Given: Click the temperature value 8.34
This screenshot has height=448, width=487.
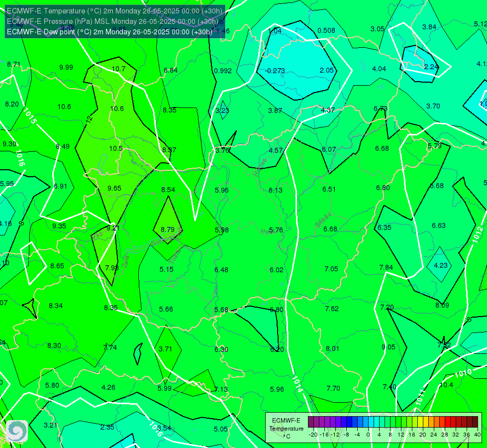Looking at the screenshot, I should click(x=56, y=306).
